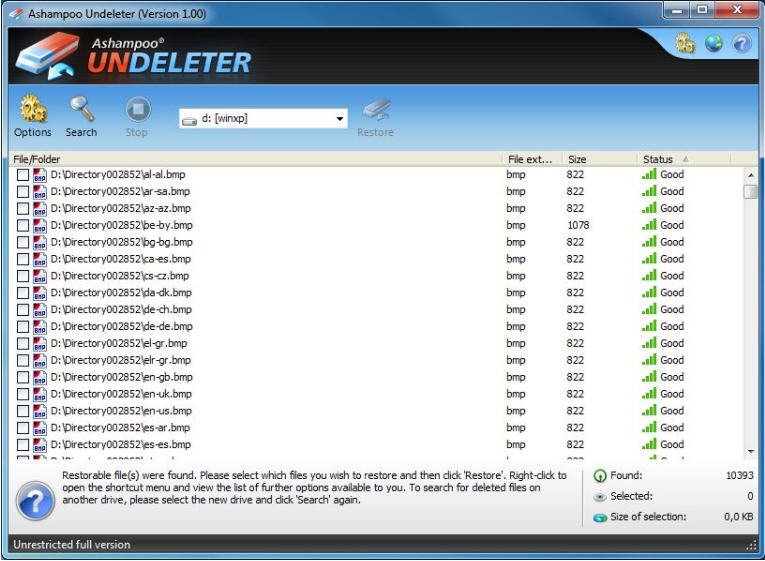
Task: Click the large blue help icon at the bottom
Action: point(35,501)
